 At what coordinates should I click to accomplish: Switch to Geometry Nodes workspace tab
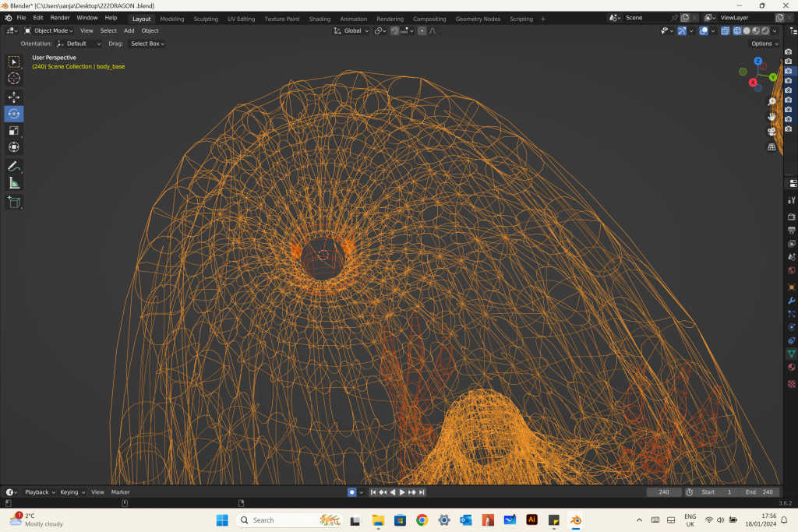[478, 19]
